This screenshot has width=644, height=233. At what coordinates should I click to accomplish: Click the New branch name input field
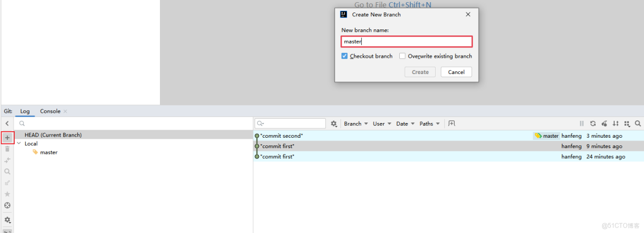click(407, 41)
